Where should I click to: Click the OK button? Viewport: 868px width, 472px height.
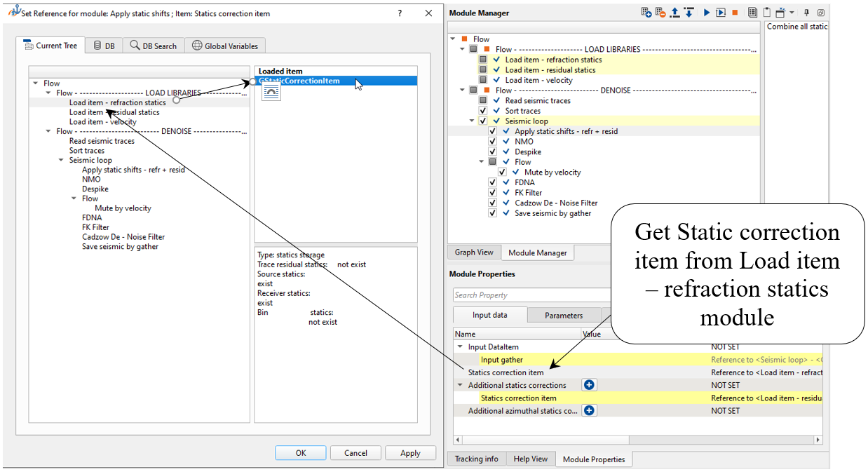pos(300,453)
